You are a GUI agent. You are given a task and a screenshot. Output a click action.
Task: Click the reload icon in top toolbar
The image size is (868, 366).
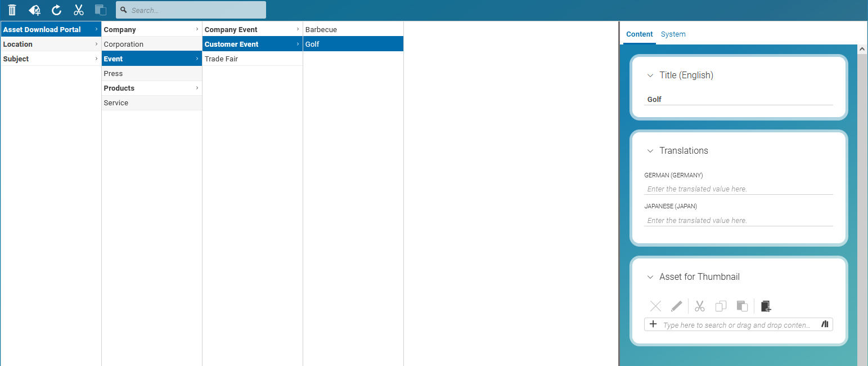pos(57,10)
